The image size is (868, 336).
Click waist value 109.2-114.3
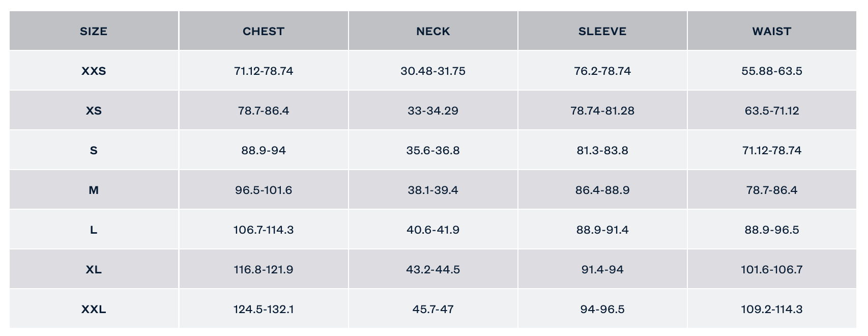(x=772, y=310)
